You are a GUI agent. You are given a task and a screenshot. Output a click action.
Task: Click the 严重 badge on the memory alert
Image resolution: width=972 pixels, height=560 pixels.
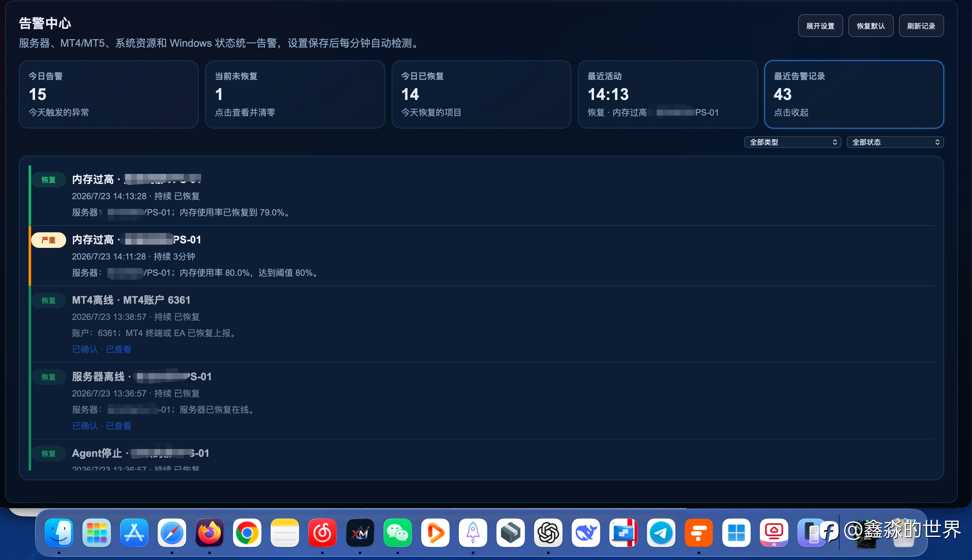coord(48,240)
